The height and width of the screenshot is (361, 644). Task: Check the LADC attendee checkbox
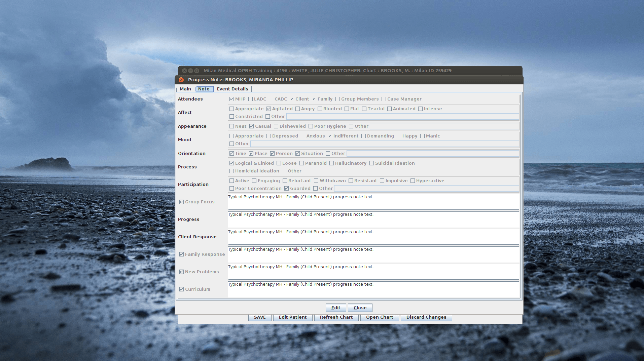click(250, 99)
